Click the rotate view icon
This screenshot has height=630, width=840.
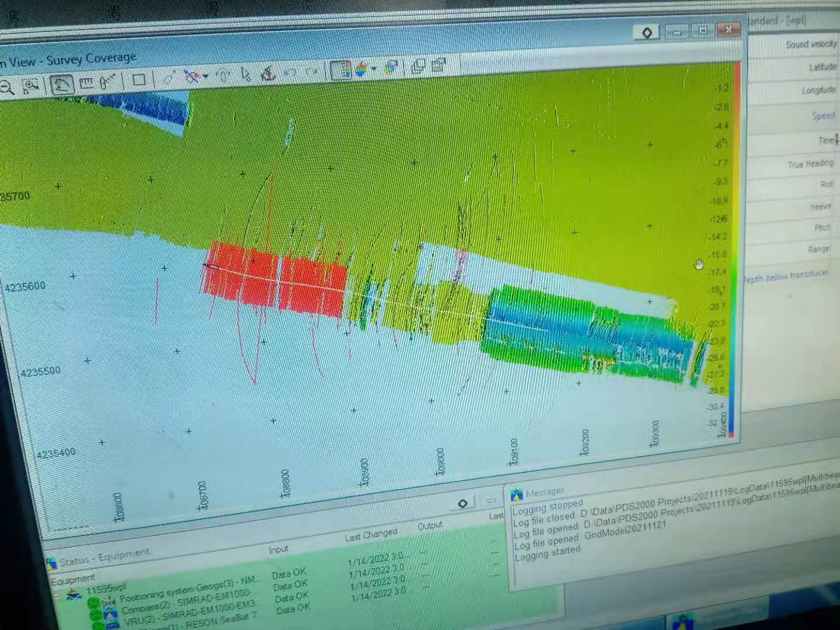pos(223,75)
